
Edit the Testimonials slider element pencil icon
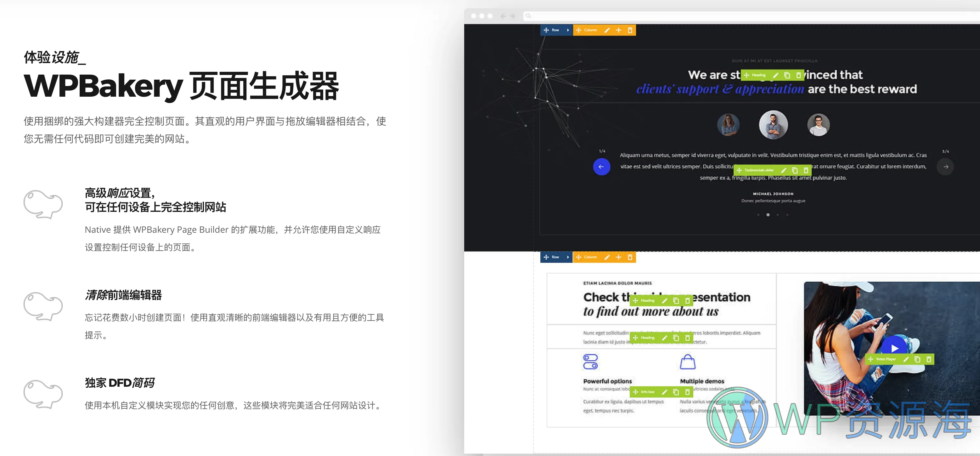point(783,170)
